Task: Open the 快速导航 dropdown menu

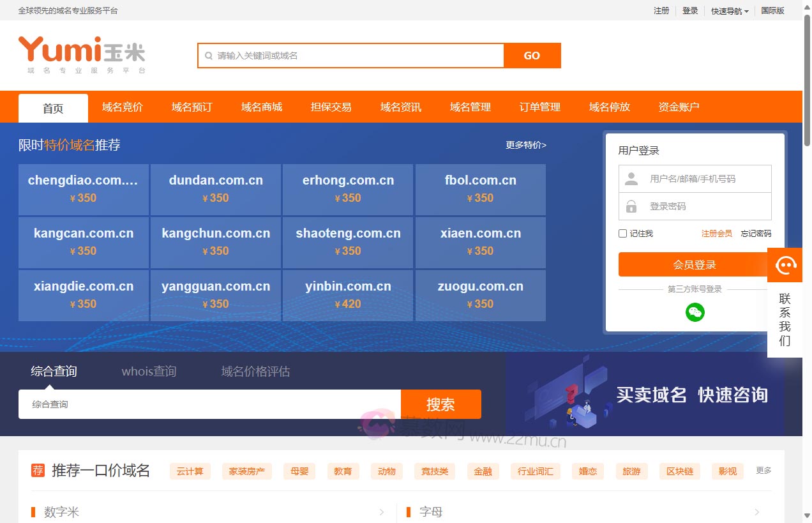Action: (728, 11)
